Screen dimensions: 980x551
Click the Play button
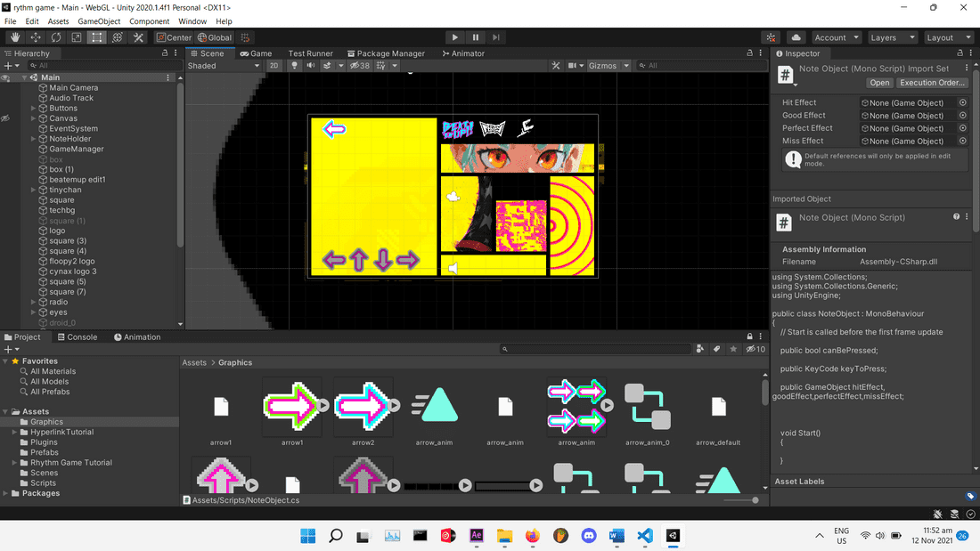(x=455, y=37)
